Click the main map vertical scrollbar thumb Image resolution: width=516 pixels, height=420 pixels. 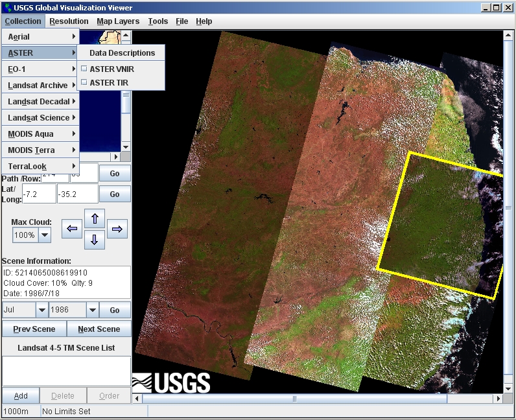(508, 207)
